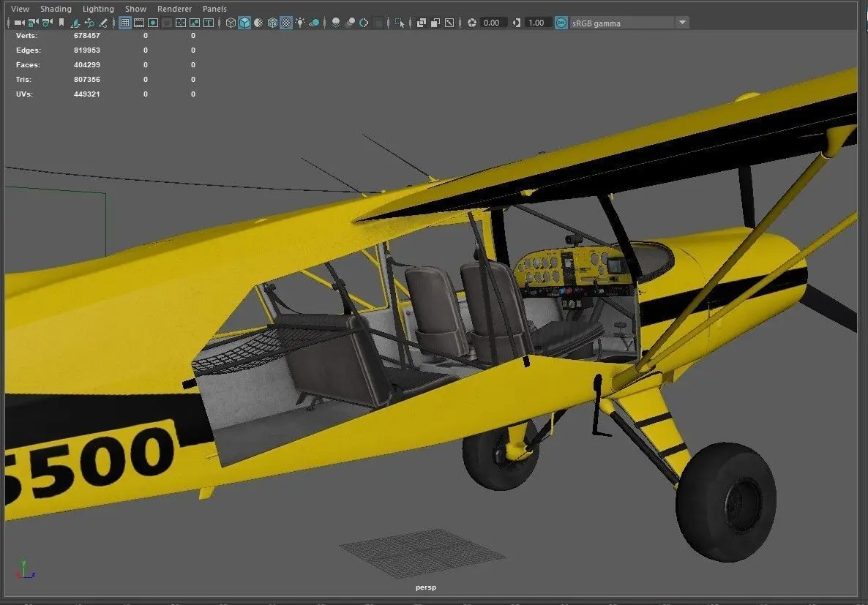Click the Isolate Select icon
The image size is (868, 605).
pos(399,23)
